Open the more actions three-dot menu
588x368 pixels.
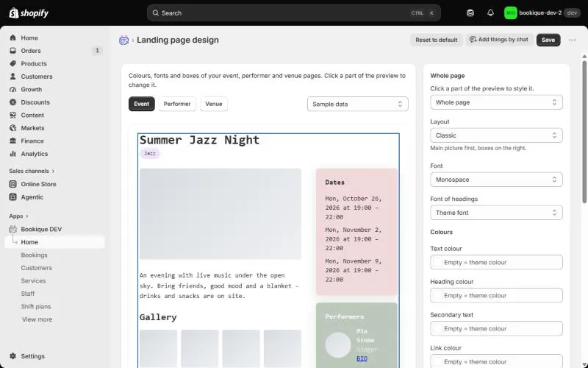pyautogui.click(x=573, y=40)
